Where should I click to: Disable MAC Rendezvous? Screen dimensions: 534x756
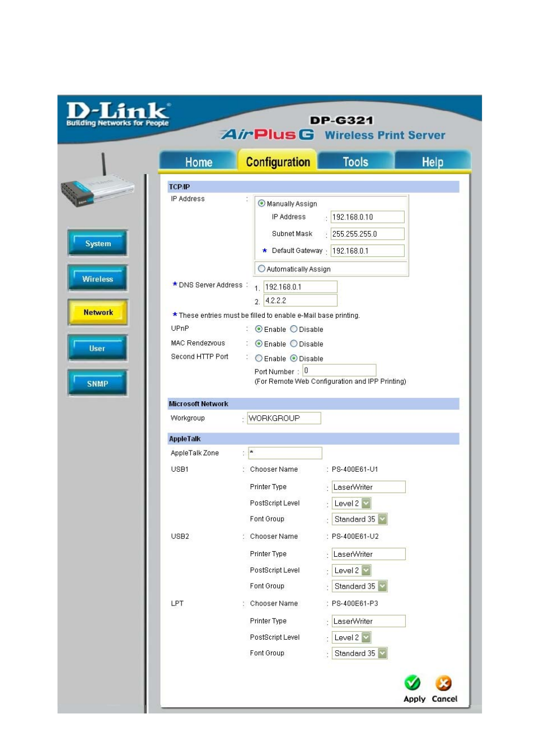(294, 344)
